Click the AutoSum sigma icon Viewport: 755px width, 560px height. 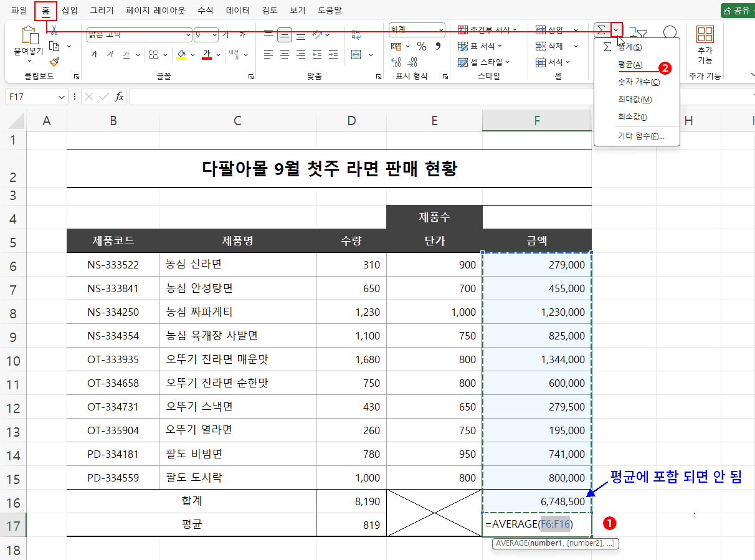601,30
